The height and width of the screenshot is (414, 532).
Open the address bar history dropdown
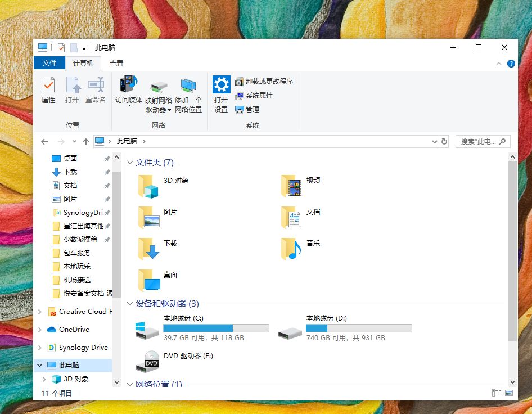tap(434, 142)
